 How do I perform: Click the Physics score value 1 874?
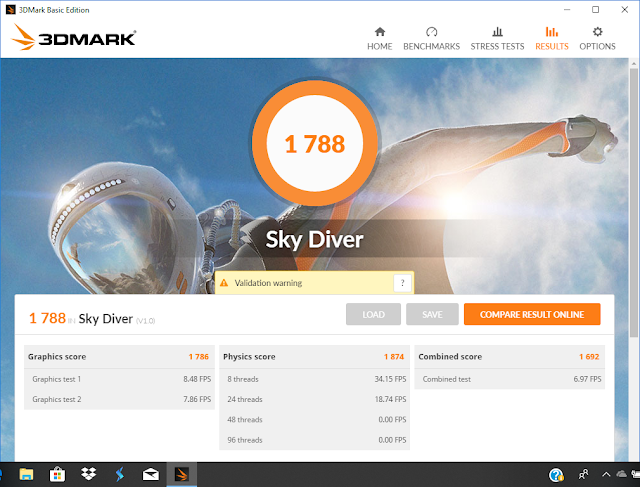click(x=393, y=357)
